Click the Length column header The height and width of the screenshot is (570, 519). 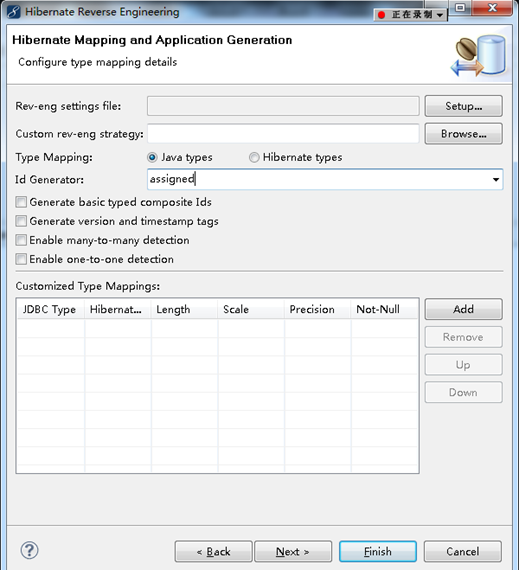tap(184, 309)
